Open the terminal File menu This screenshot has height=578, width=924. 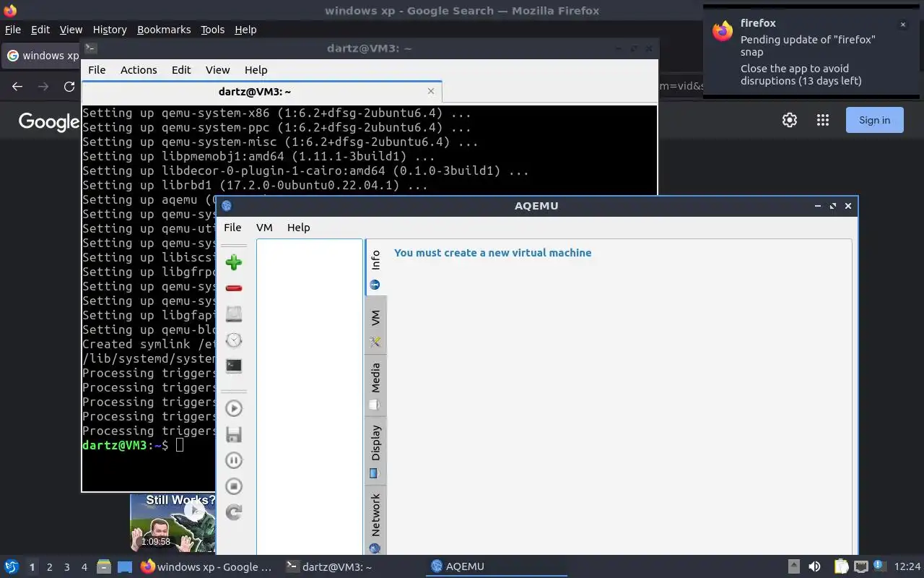click(97, 69)
